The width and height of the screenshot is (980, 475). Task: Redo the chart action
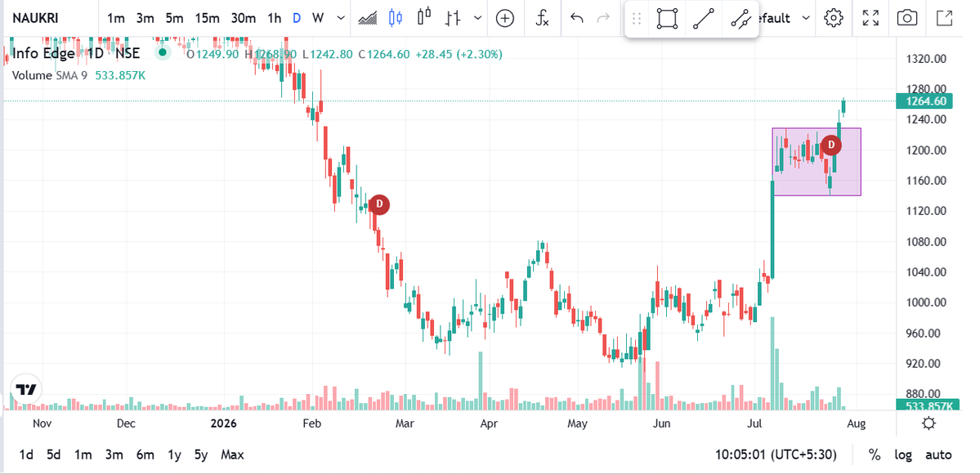[x=603, y=18]
